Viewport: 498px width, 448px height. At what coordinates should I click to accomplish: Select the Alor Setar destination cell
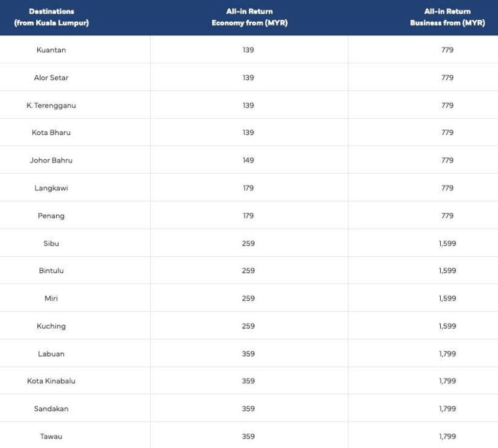(x=51, y=78)
